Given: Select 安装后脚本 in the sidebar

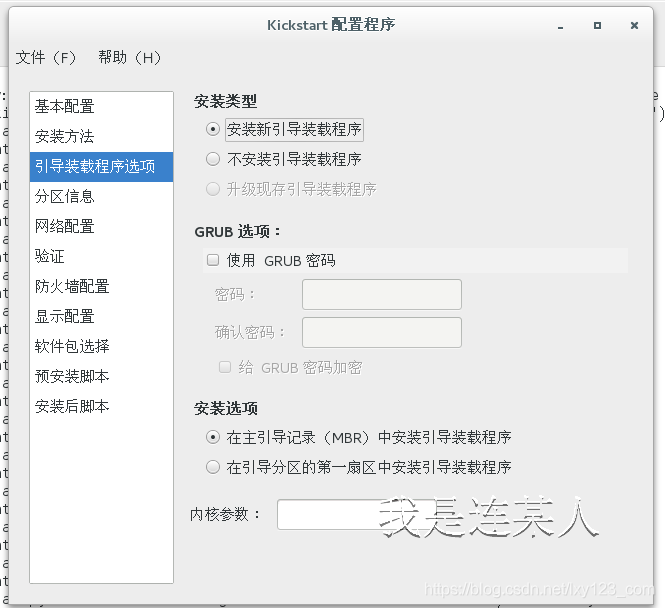Looking at the screenshot, I should coord(101,407).
